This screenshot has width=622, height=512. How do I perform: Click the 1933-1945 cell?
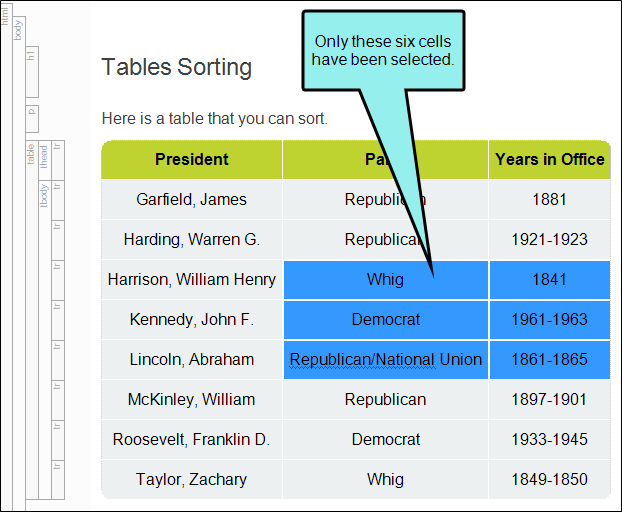[549, 439]
